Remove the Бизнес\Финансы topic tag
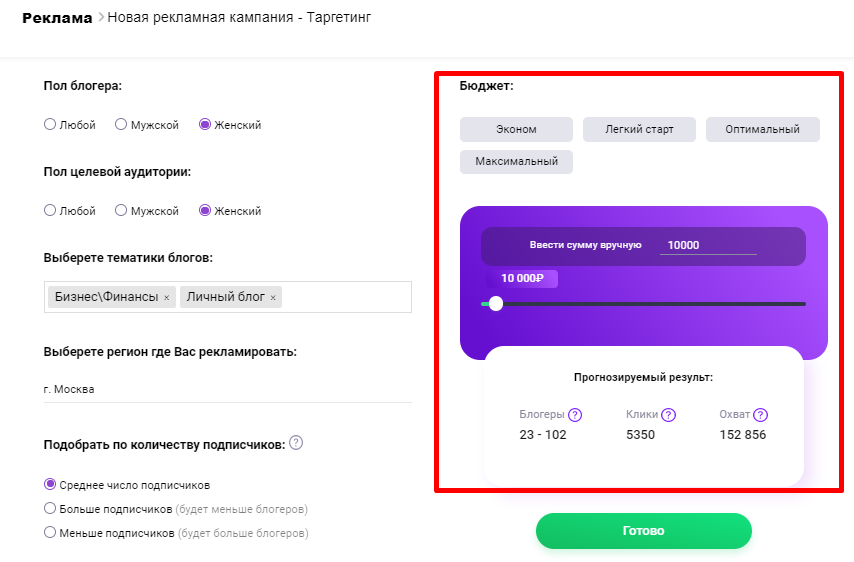The height and width of the screenshot is (562, 854). 167,298
